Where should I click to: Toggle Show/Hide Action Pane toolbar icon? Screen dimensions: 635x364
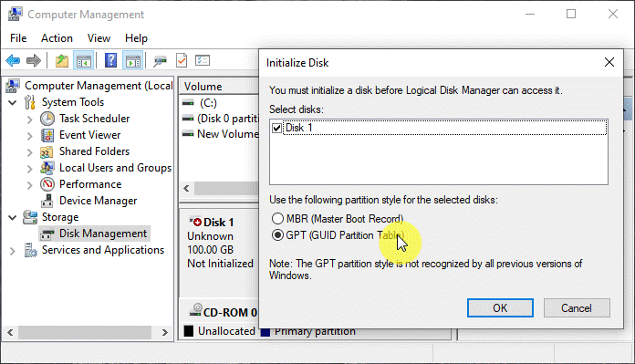click(133, 61)
